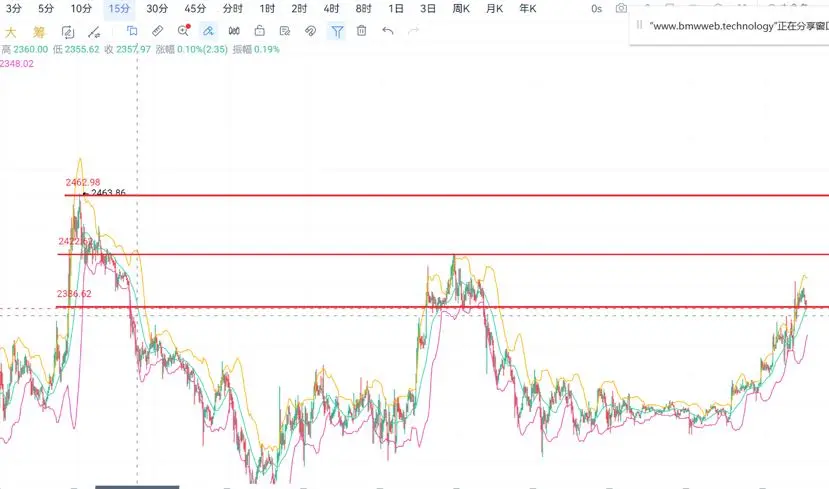
Task: Switch to the 3分 timeframe
Action: 14,8
